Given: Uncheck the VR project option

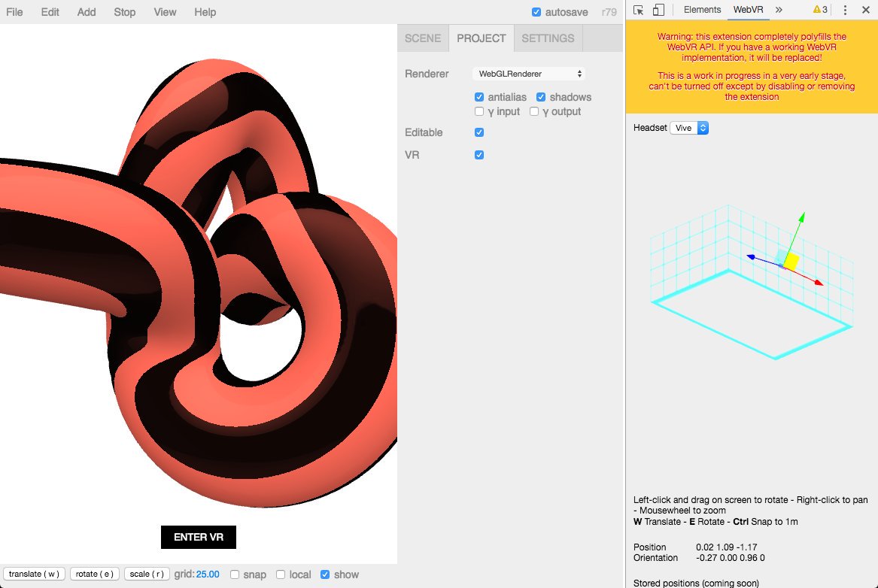Looking at the screenshot, I should (479, 155).
